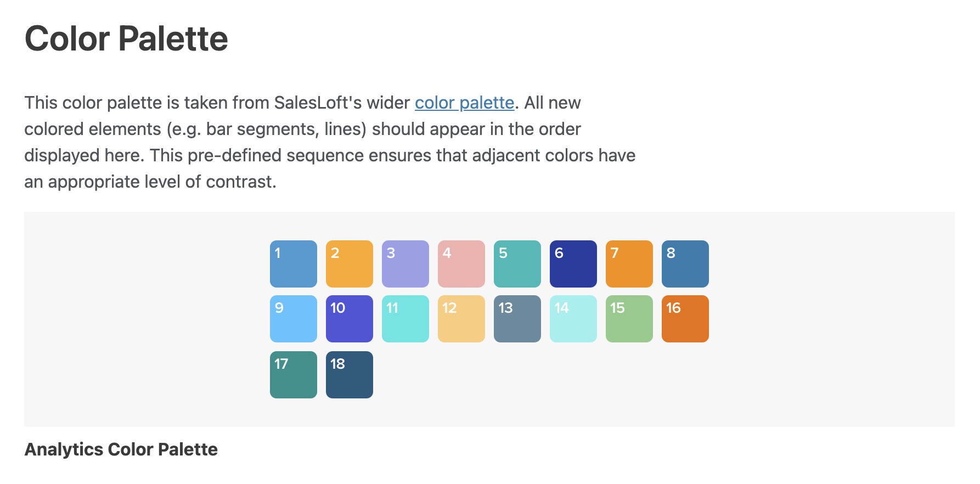This screenshot has width=980, height=484.
Task: Click the sky blue swatch 9
Action: pos(294,319)
